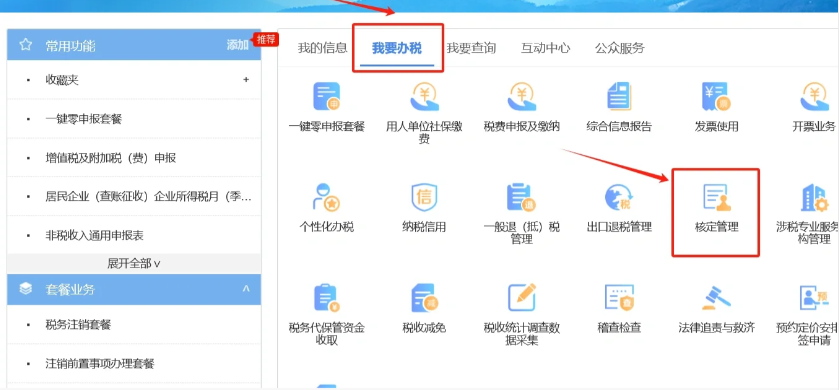Click 添加 in 常用功能 header
This screenshot has height=390, width=839.
(x=238, y=45)
